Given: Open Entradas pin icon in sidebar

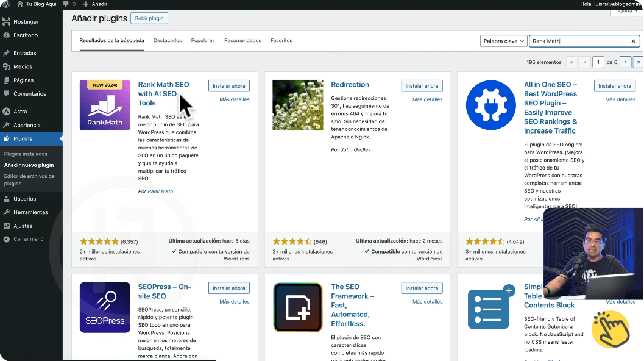Looking at the screenshot, I should point(6,53).
